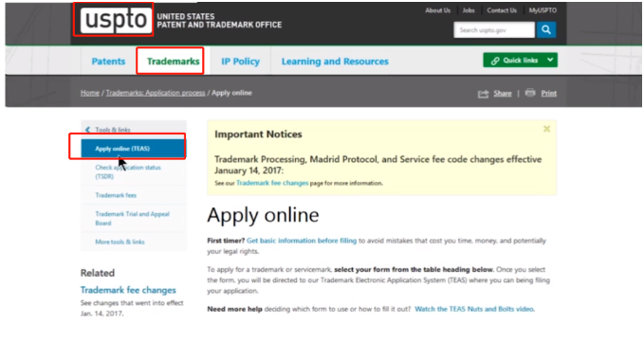
Task: Dismiss the Important Notices box
Action: [x=546, y=129]
